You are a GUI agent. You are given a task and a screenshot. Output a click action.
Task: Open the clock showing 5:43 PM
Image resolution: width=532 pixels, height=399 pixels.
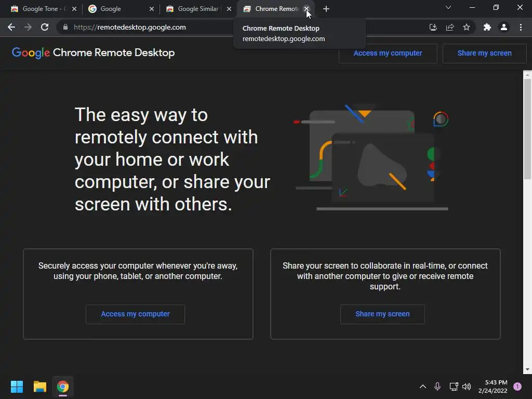click(x=493, y=387)
